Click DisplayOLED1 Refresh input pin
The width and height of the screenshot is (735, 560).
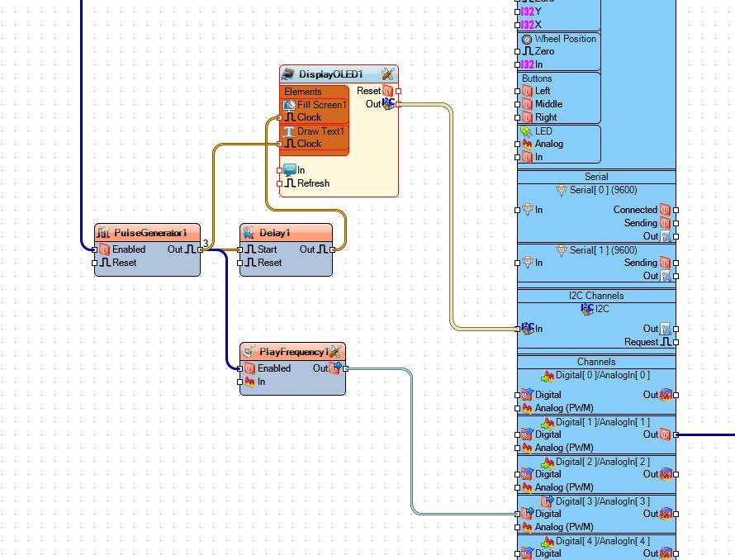280,183
